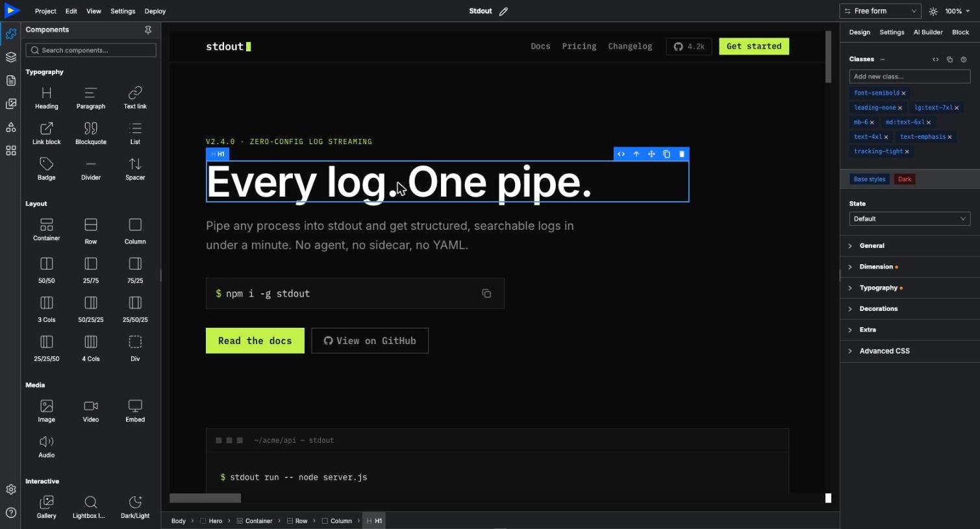Remove the tracking-tight class

pyautogui.click(x=907, y=152)
